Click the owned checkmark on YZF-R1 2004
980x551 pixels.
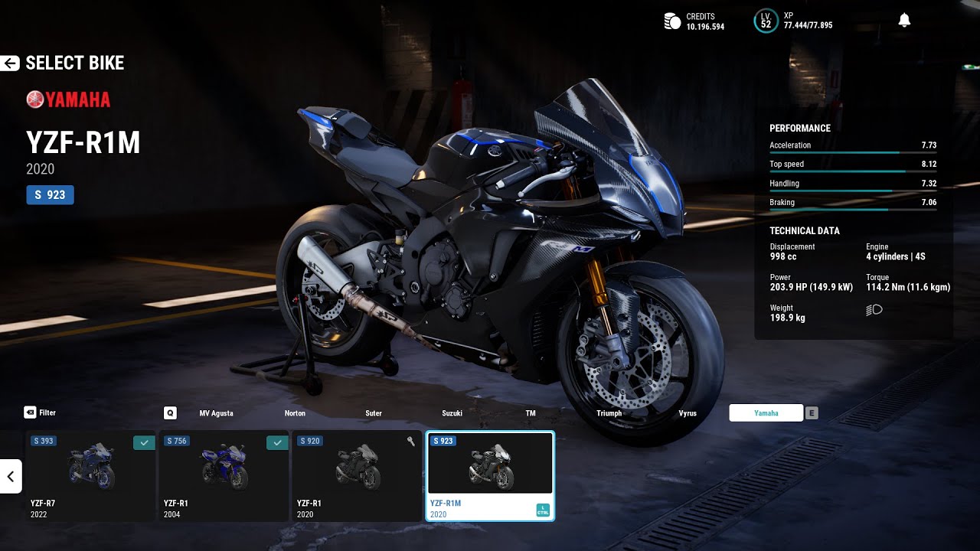click(277, 442)
